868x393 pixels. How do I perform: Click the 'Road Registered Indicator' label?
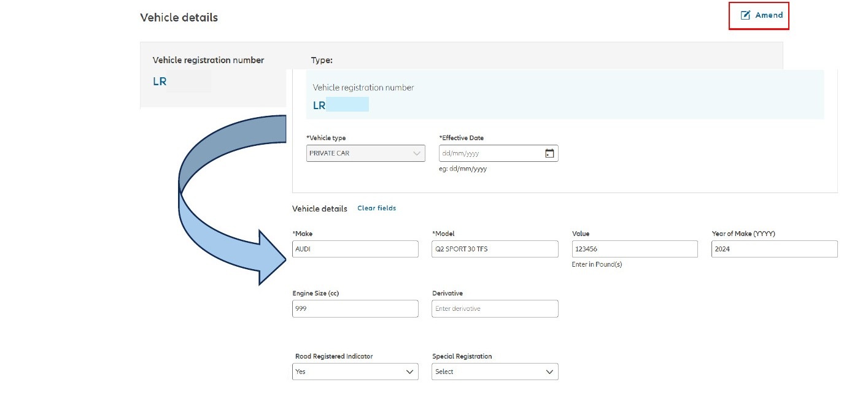pos(334,357)
